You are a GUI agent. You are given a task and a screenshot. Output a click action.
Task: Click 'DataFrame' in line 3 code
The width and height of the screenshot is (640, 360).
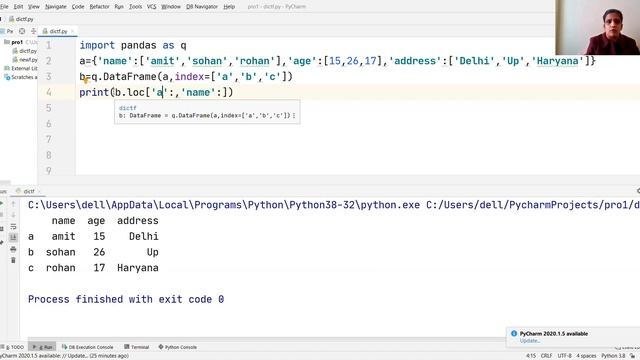[x=130, y=77]
